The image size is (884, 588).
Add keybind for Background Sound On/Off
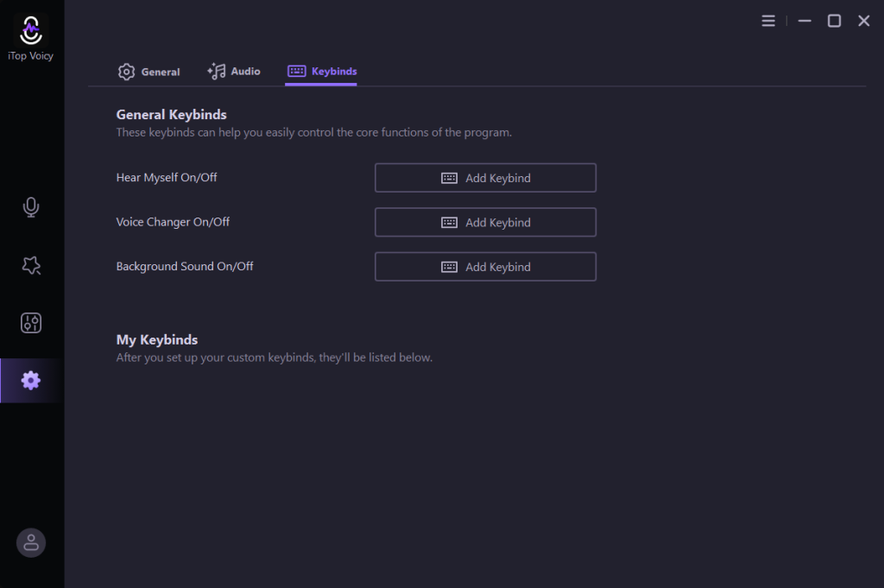point(485,267)
